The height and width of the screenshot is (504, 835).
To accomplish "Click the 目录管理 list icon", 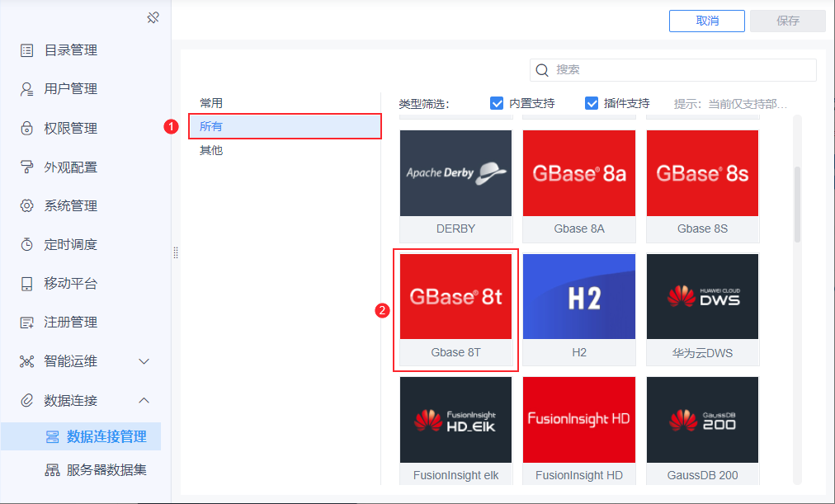I will [x=26, y=50].
